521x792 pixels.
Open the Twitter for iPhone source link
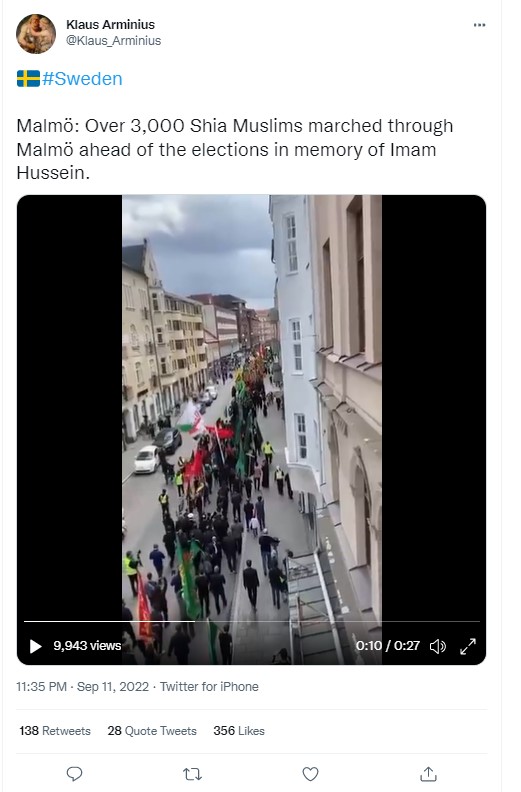[x=209, y=687]
